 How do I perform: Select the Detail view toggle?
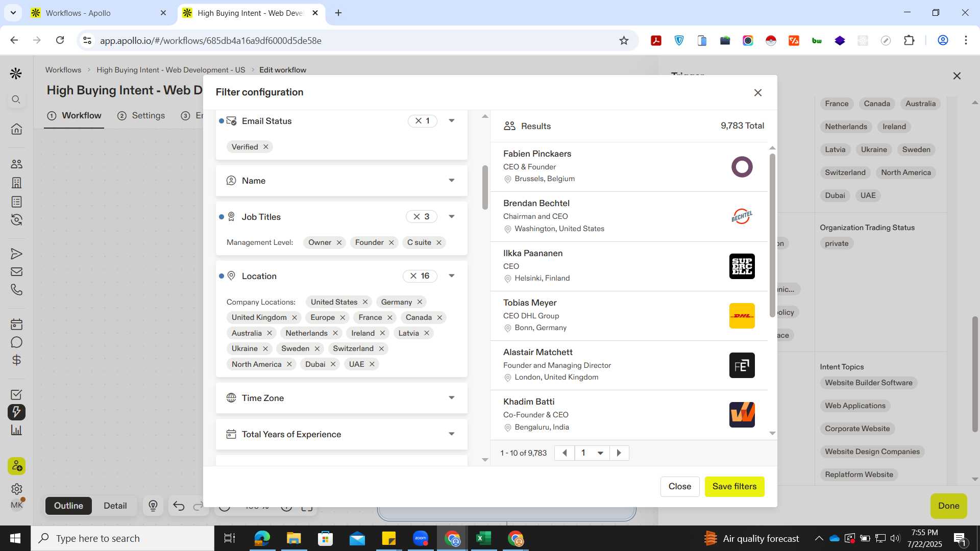pos(115,506)
